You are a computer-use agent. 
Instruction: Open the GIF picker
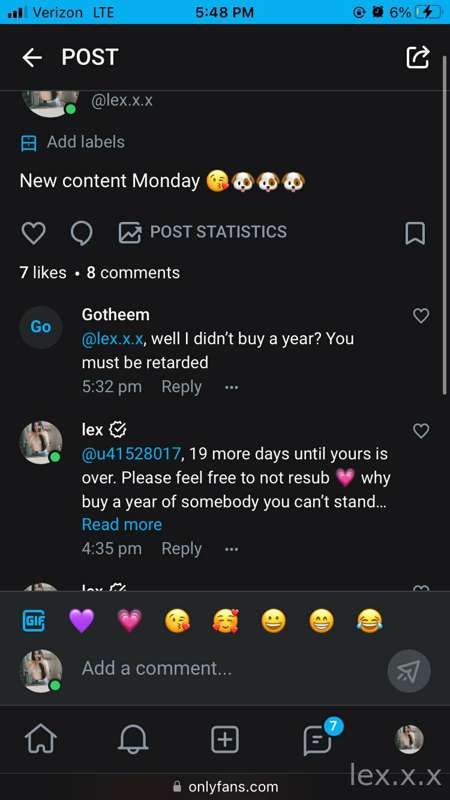coord(34,621)
